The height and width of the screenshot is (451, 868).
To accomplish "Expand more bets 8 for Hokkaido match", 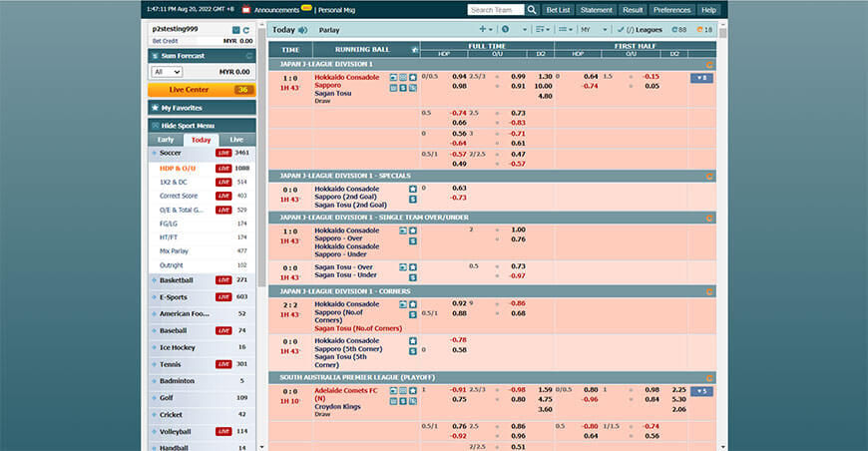I will (x=701, y=78).
